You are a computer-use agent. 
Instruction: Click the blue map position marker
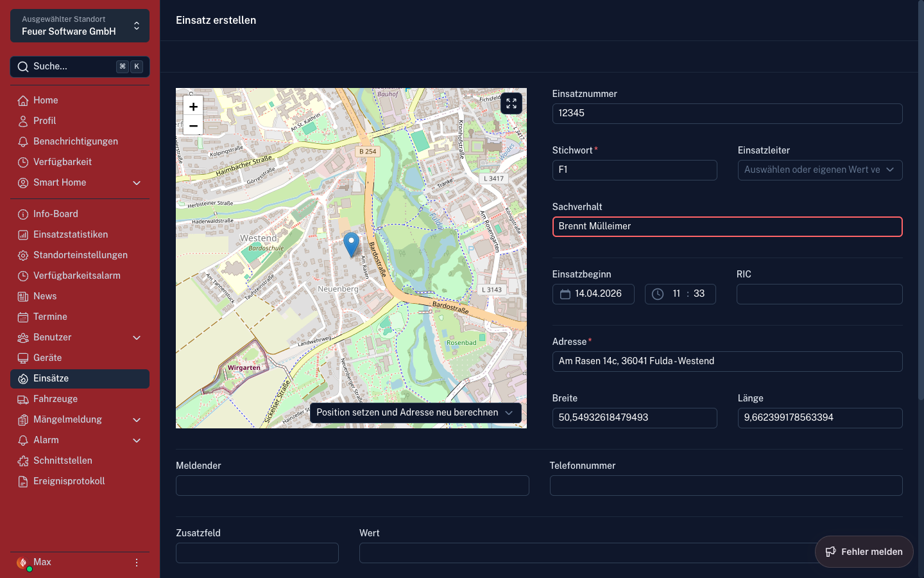351,245
